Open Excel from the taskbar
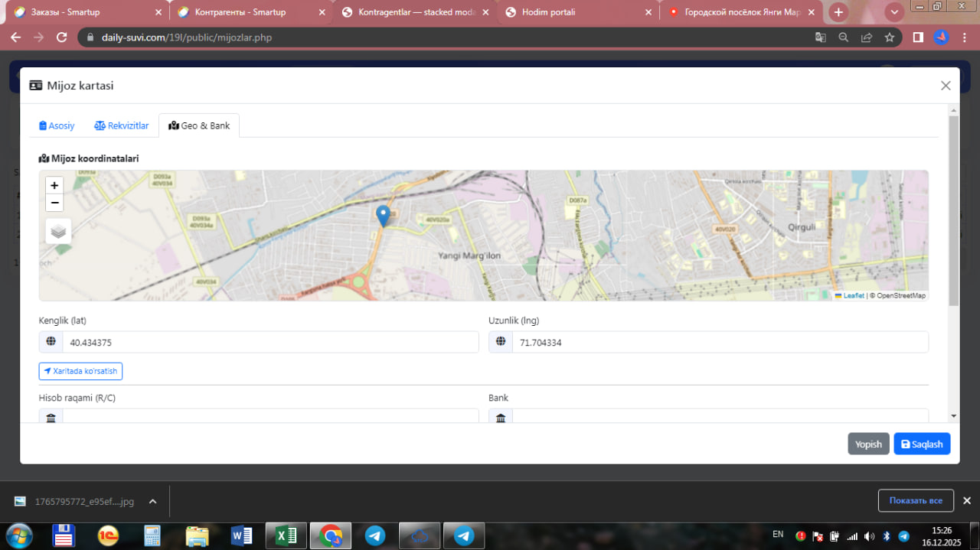980x550 pixels. [286, 535]
